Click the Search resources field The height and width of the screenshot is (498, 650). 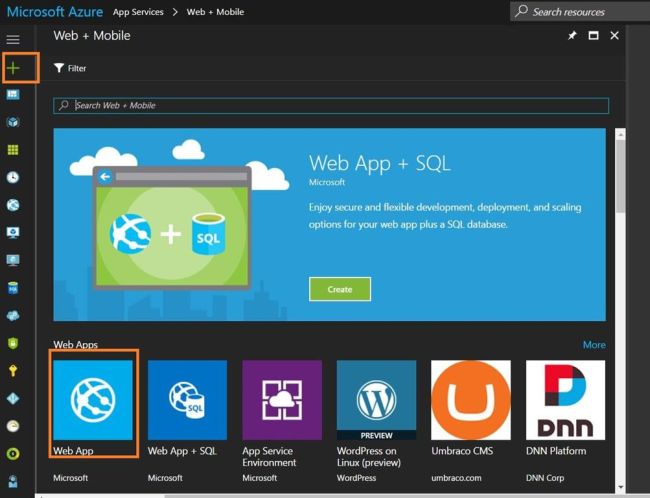coord(580,12)
